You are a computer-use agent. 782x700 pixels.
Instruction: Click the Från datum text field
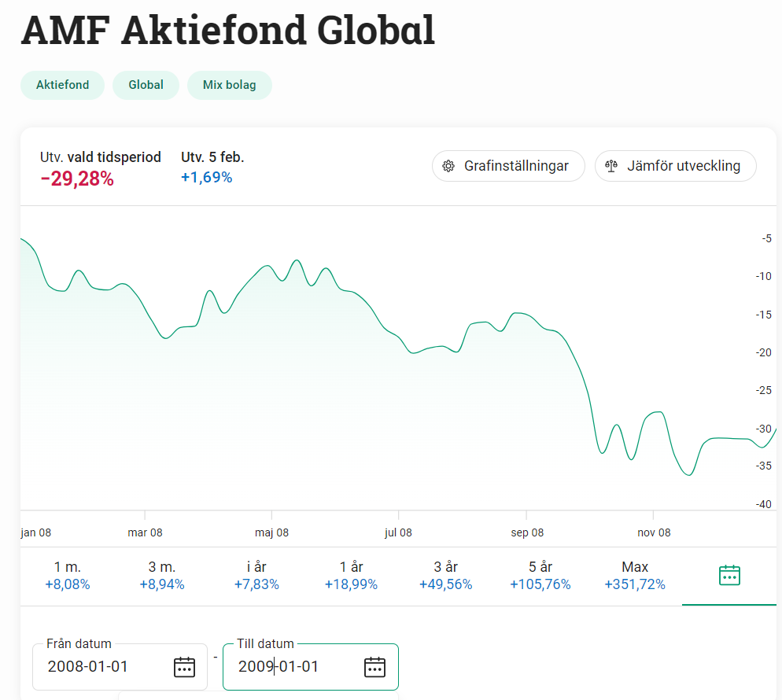point(102,667)
